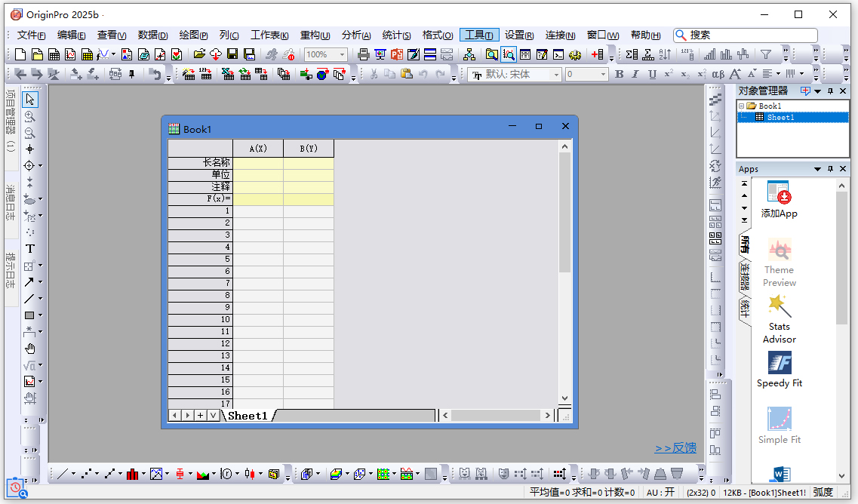
Task: Toggle Underline text formatting
Action: pos(652,74)
